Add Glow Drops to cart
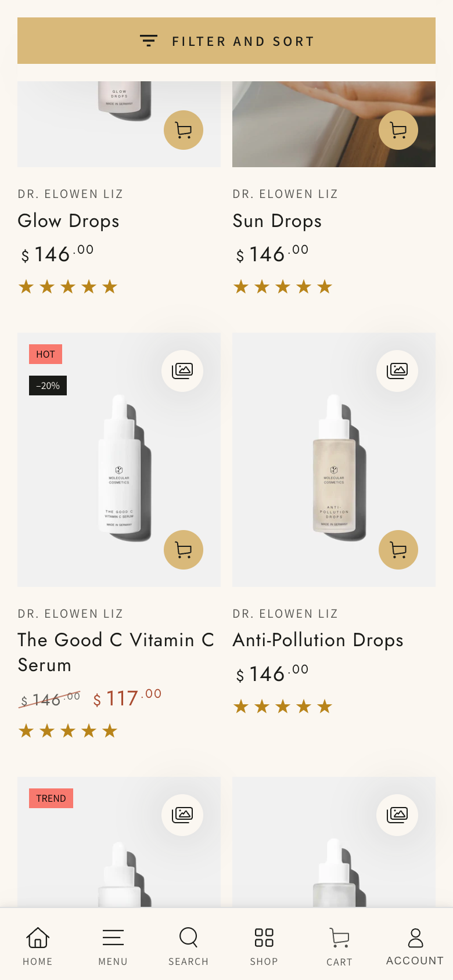 point(184,130)
